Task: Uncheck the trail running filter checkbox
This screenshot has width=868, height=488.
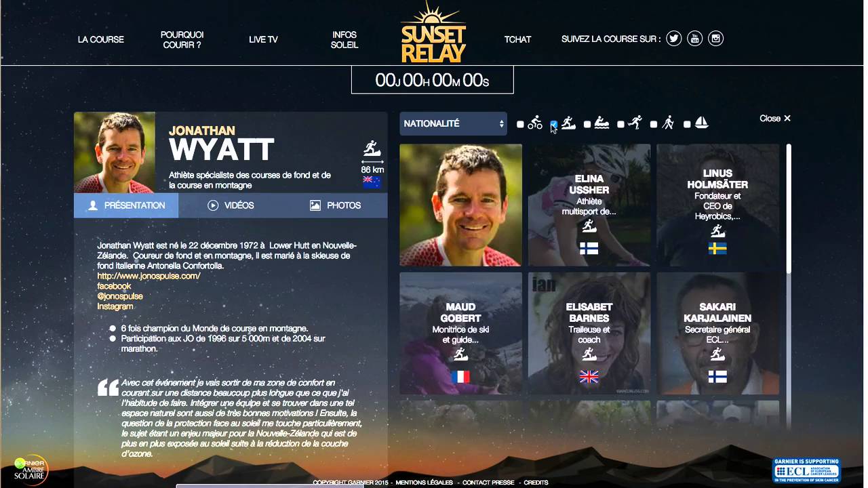Action: tap(553, 124)
